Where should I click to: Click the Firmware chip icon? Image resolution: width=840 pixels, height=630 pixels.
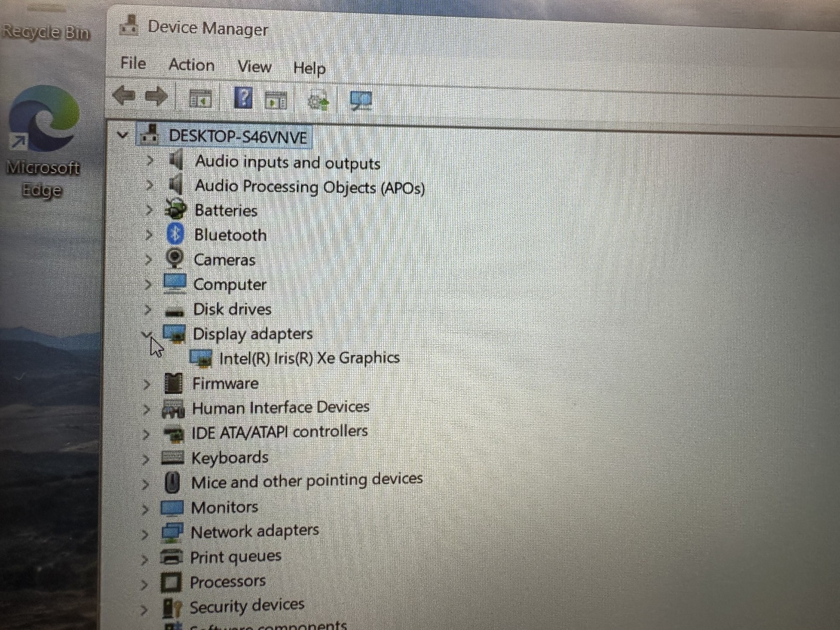pyautogui.click(x=173, y=383)
